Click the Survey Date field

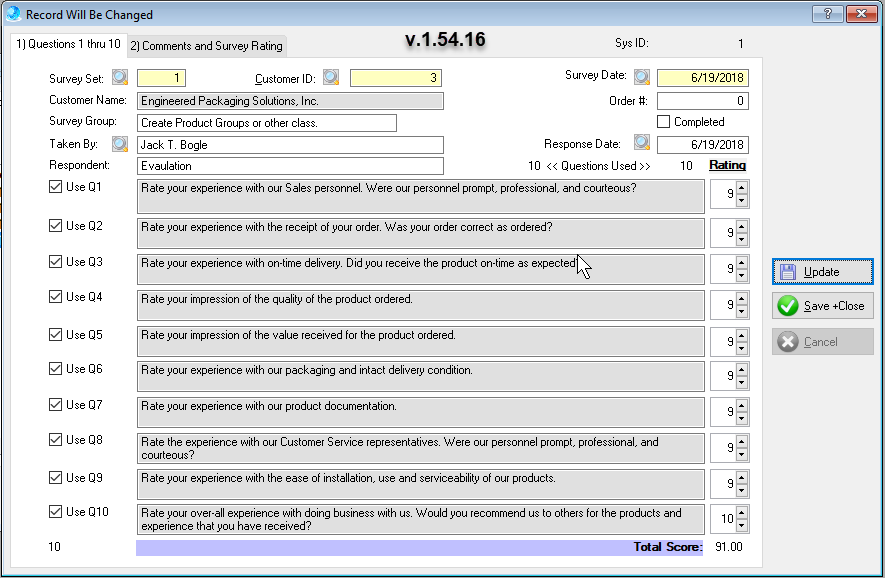[703, 78]
